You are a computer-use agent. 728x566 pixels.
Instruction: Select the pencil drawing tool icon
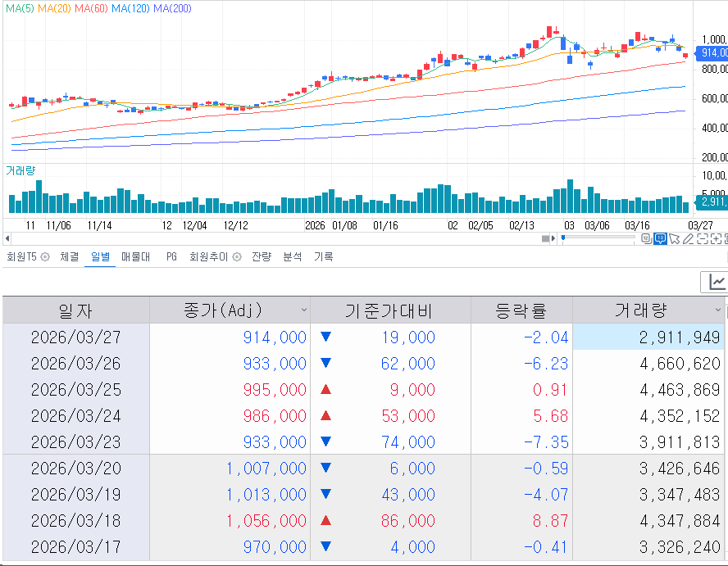point(689,238)
